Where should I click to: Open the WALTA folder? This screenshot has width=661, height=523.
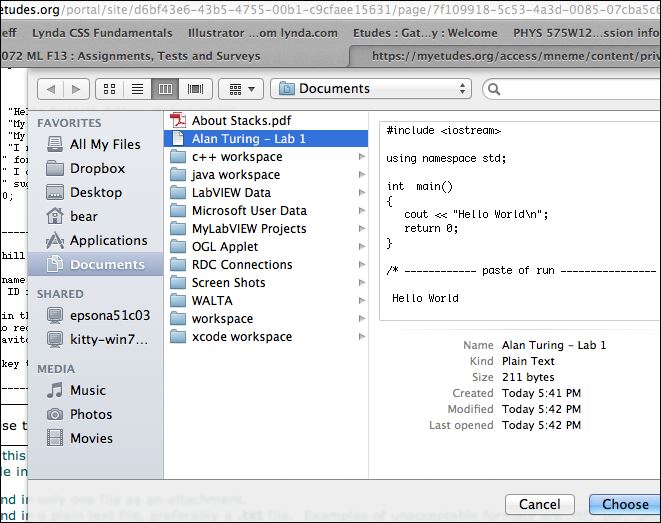266,300
